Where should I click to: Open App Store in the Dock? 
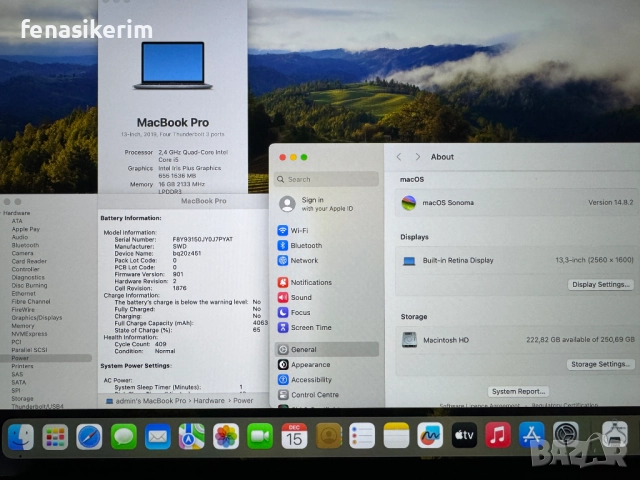tap(531, 435)
